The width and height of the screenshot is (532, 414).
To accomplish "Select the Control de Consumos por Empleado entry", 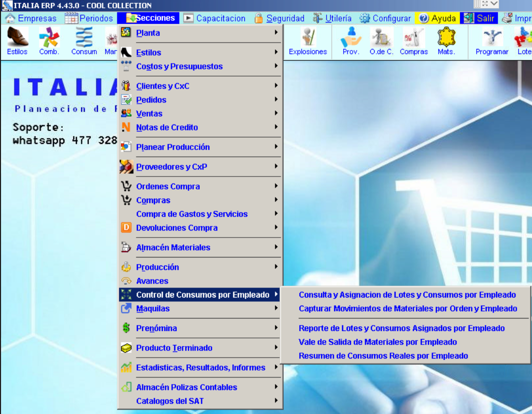I will [x=199, y=294].
